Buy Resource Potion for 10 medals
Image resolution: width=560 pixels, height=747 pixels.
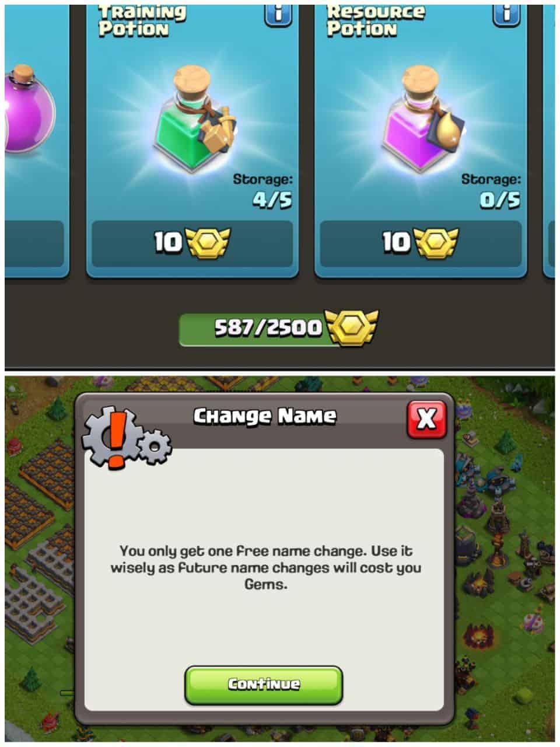click(x=420, y=243)
